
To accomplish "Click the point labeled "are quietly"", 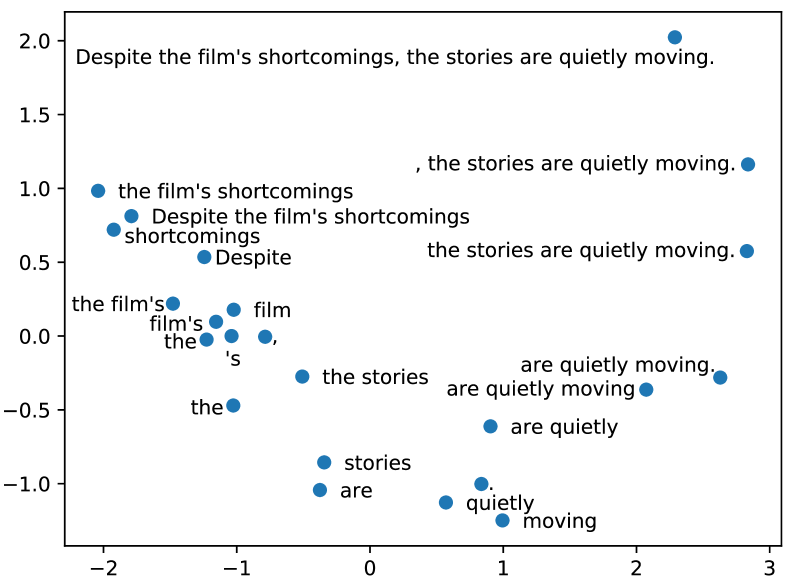I will (490, 426).
